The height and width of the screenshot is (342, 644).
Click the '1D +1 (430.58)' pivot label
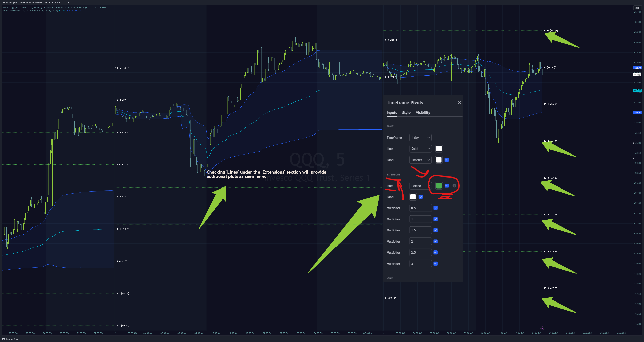[551, 31]
